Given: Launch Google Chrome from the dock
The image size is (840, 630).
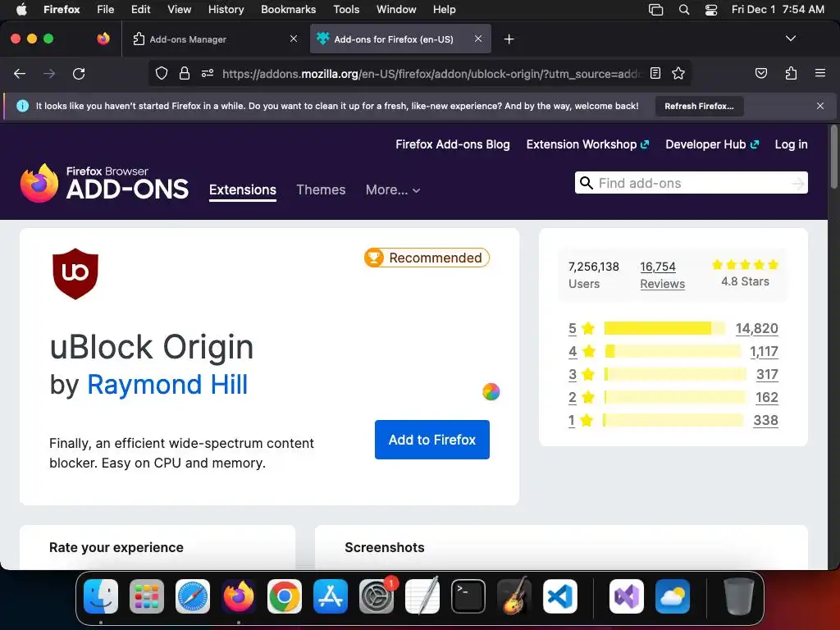Looking at the screenshot, I should [285, 596].
